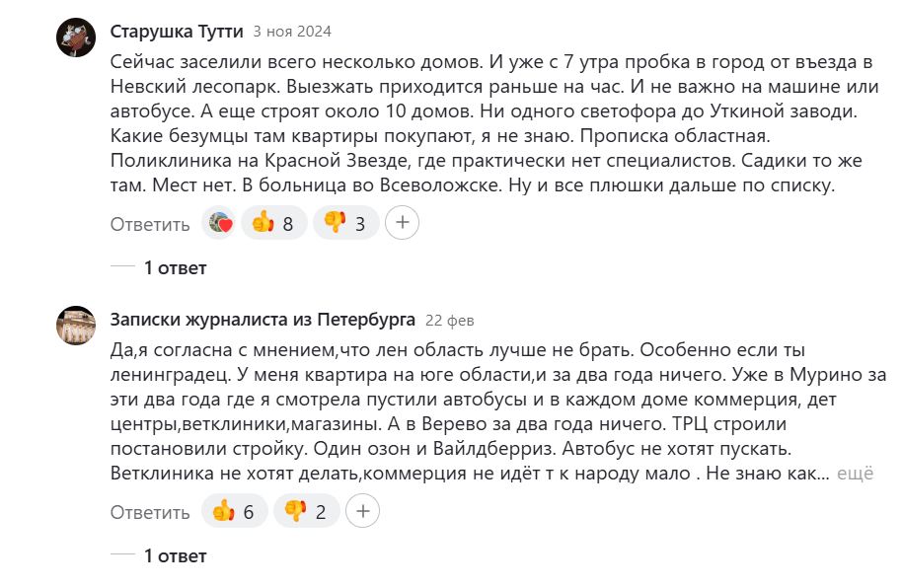Image resolution: width=902 pixels, height=588 pixels.
Task: Like the comment with 6 thumbs up
Action: [x=235, y=512]
